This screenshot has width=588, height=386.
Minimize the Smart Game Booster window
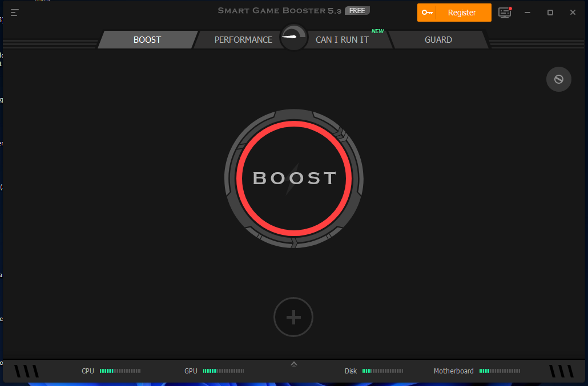527,13
